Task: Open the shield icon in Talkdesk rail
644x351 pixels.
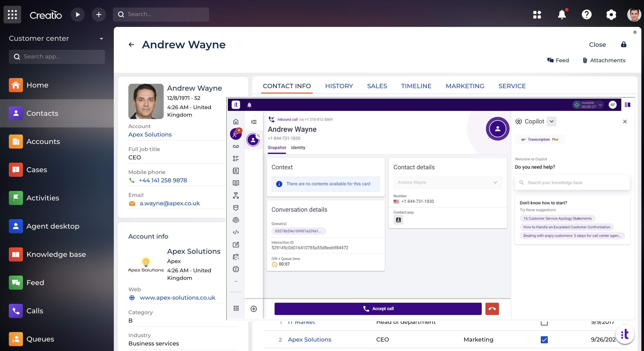Action: [236, 208]
